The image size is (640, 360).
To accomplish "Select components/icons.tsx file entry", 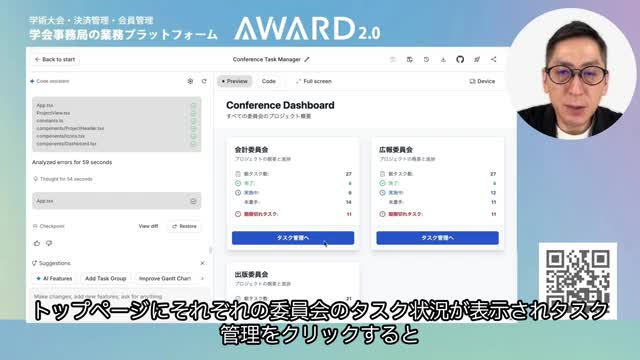I will pyautogui.click(x=60, y=136).
